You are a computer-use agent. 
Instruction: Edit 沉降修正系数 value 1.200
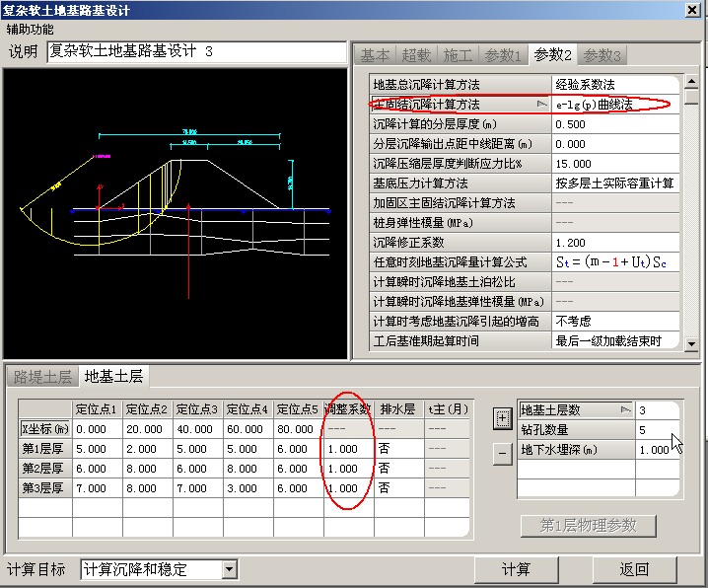615,243
